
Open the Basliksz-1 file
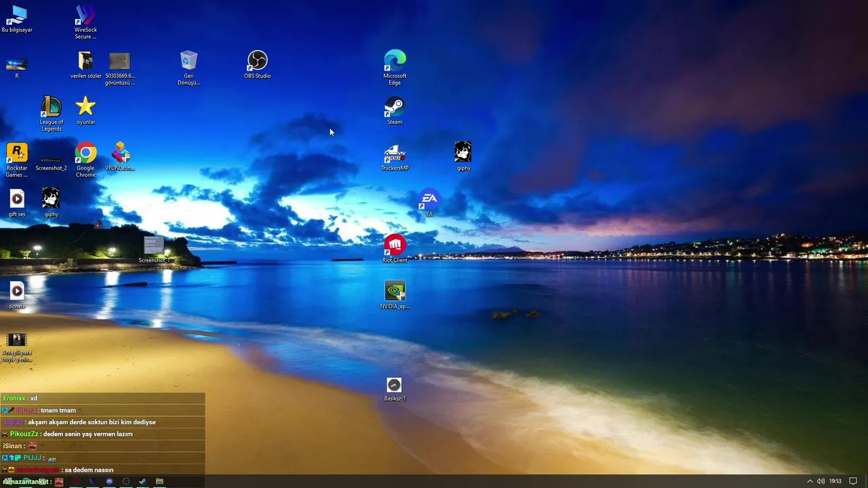tap(395, 388)
